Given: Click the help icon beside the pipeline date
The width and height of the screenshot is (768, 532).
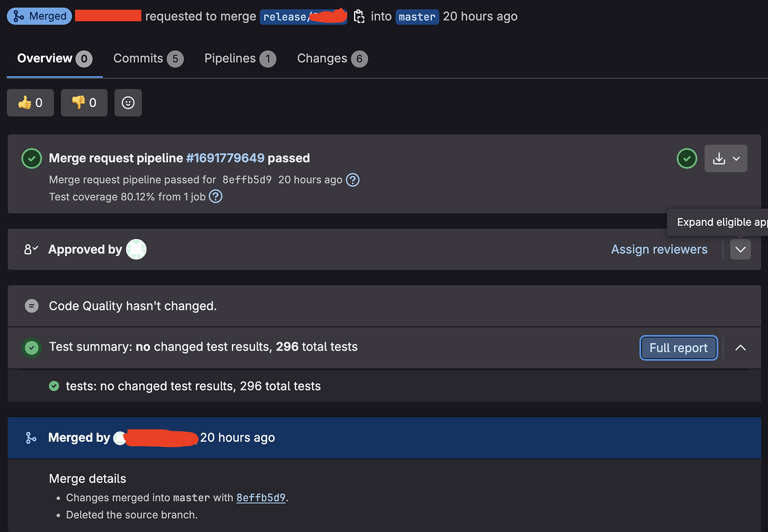Looking at the screenshot, I should pos(352,180).
